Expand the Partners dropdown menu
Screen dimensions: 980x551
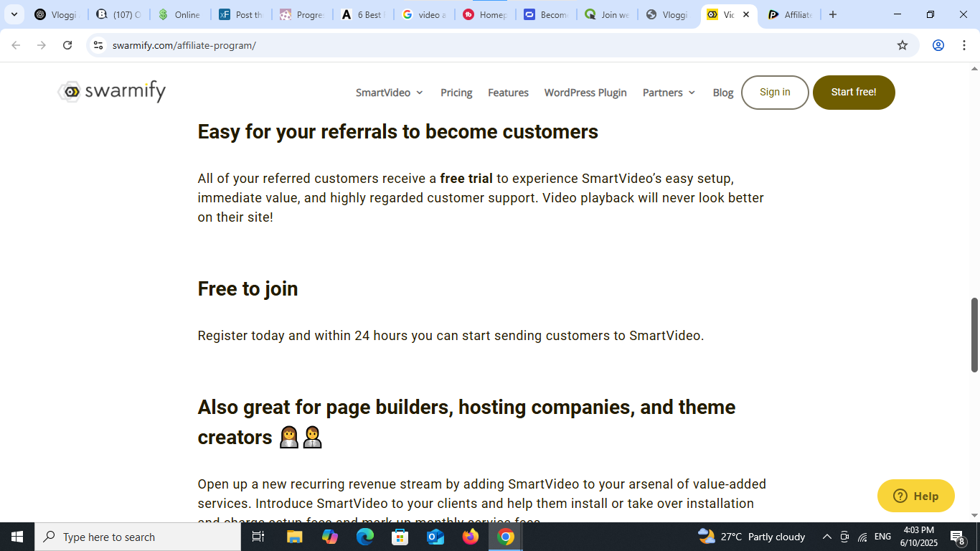click(669, 93)
